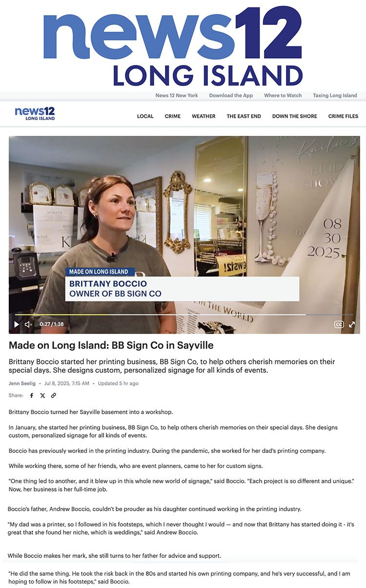Open the LOCAL menu section
The height and width of the screenshot is (588, 366).
pyautogui.click(x=145, y=116)
